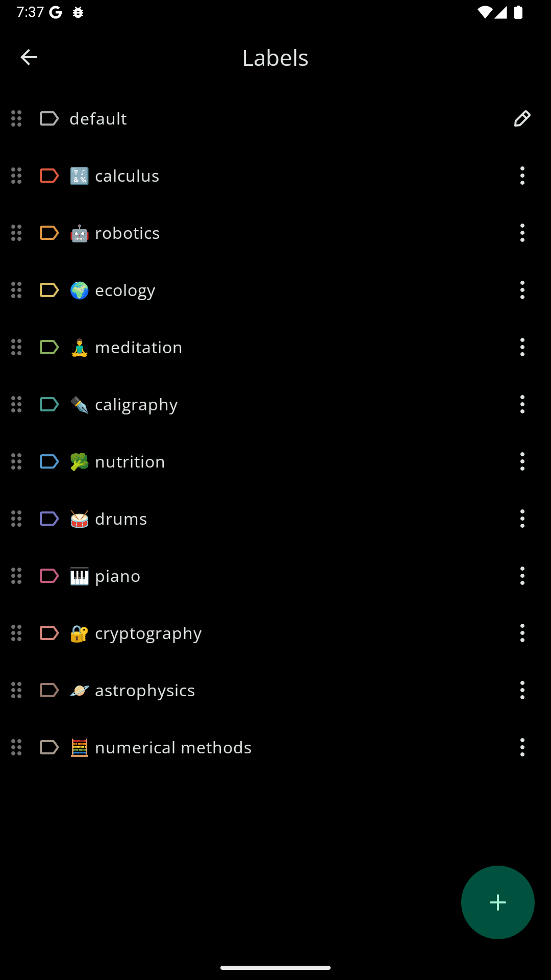Image resolution: width=551 pixels, height=980 pixels.
Task: Tap the red tag icon for calculus
Action: click(49, 176)
